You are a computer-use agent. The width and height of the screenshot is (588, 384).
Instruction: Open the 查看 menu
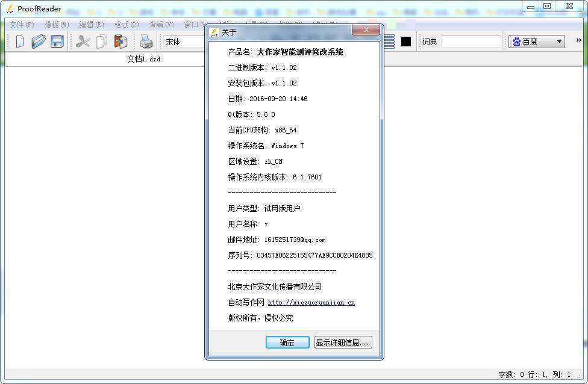pyautogui.click(x=159, y=25)
